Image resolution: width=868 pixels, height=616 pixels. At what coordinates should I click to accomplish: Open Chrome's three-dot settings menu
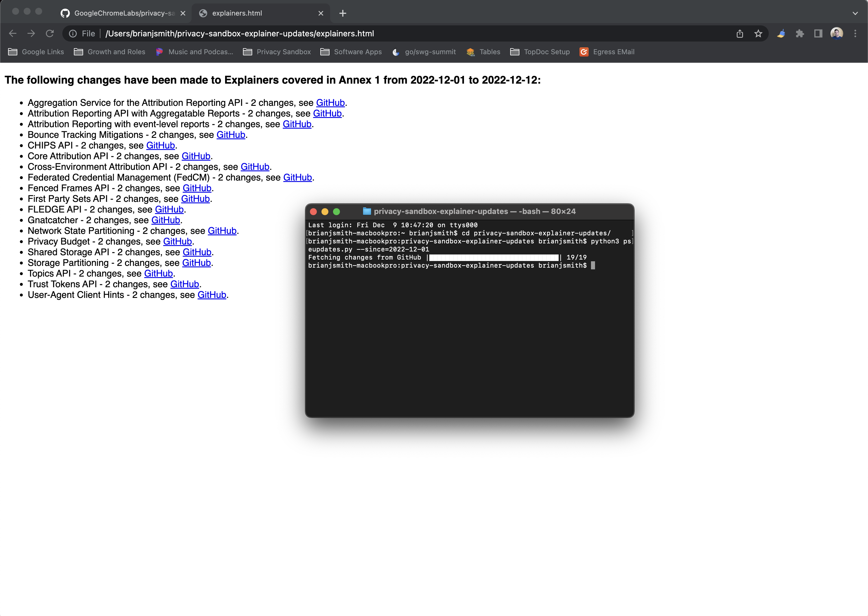click(x=855, y=33)
